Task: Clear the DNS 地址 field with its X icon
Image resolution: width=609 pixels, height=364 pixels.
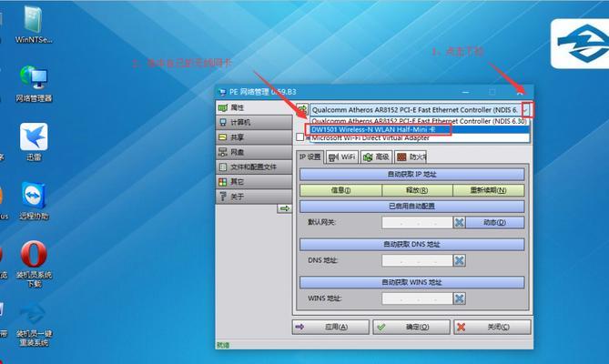Action: pos(459,260)
